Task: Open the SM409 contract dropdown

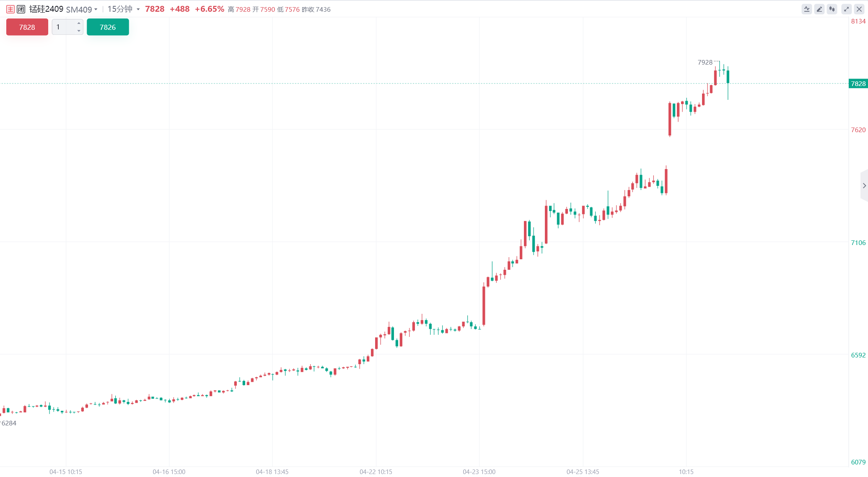Action: click(x=82, y=9)
